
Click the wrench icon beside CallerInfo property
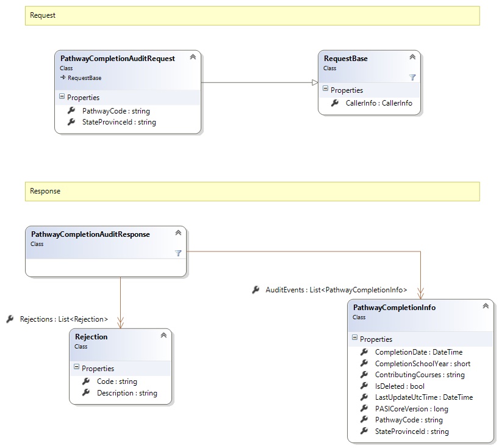(x=334, y=103)
